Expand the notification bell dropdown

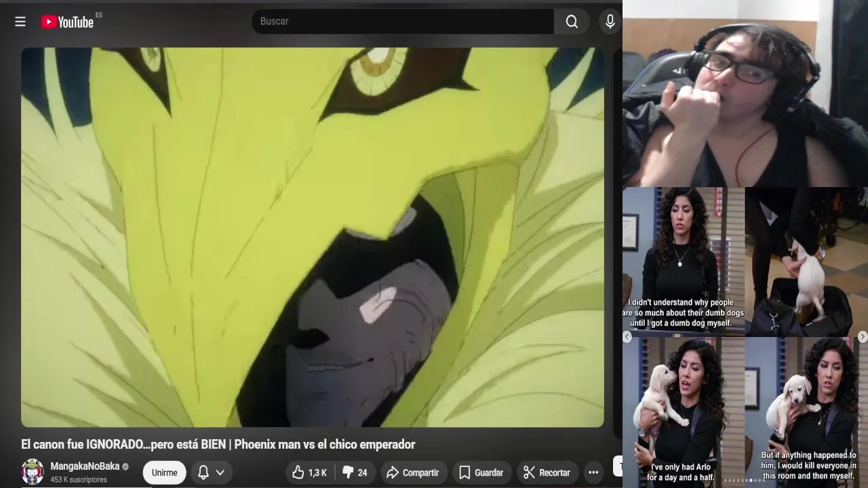click(211, 472)
